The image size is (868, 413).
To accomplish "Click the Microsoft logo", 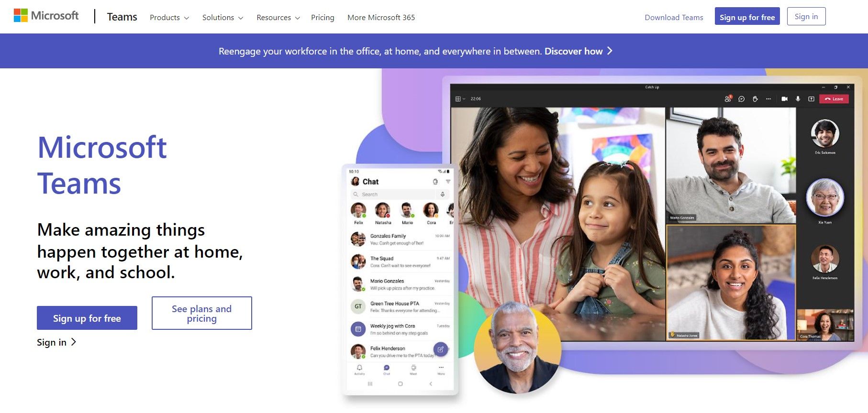I will click(x=46, y=16).
